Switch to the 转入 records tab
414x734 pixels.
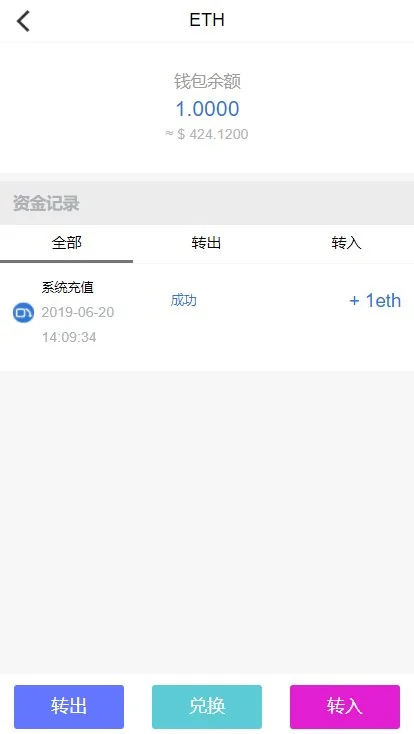[x=346, y=243]
